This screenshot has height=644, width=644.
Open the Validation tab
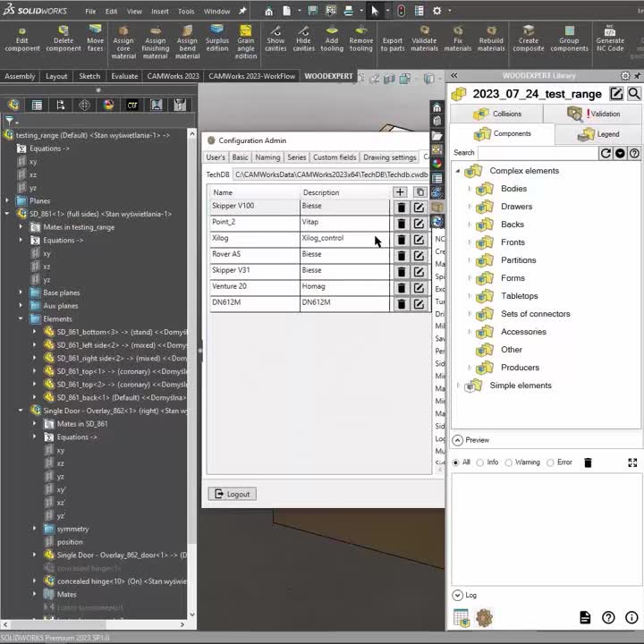(x=593, y=114)
